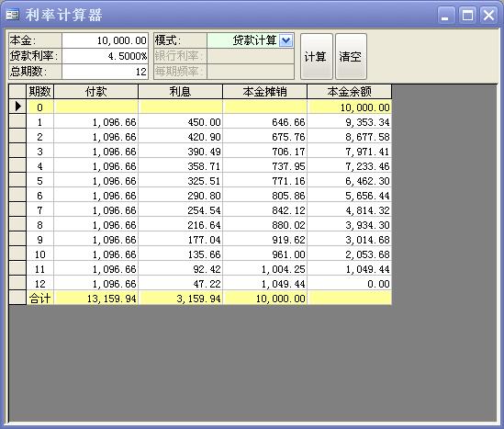Click the 计算 button
504x429 pixels.
(317, 56)
